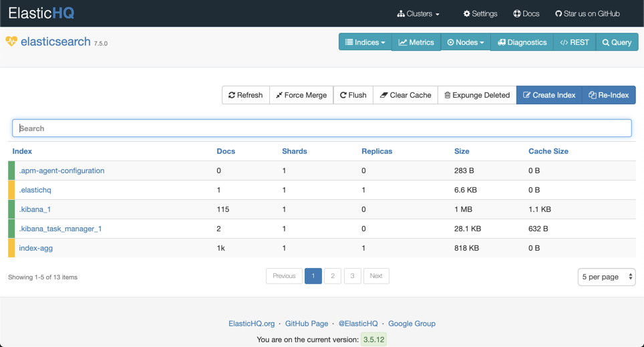Click the 632 B cache size value
Image resolution: width=644 pixels, height=347 pixels.
coord(538,229)
